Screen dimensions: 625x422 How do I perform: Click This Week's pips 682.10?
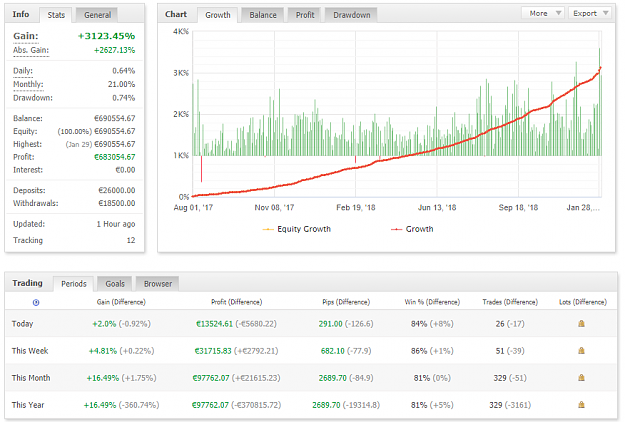click(x=332, y=351)
